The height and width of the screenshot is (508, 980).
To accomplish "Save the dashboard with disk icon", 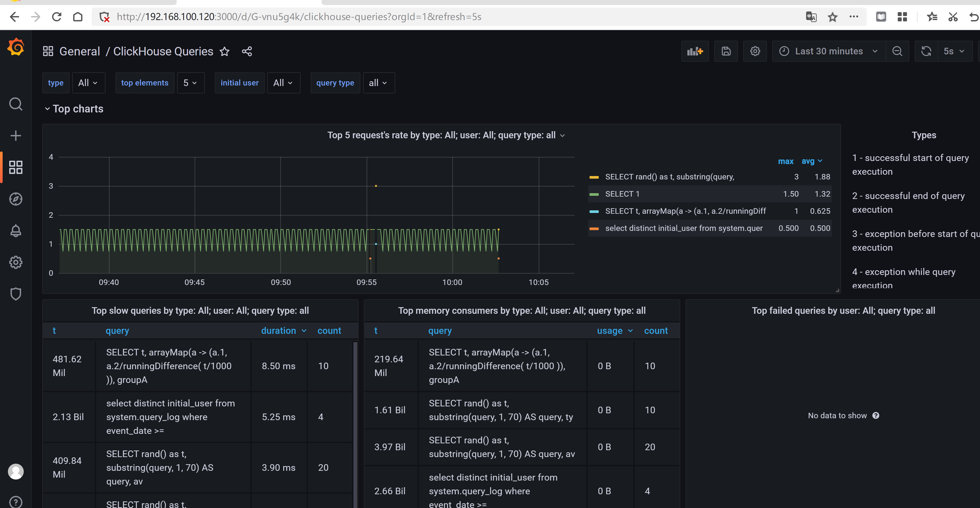I will (726, 51).
